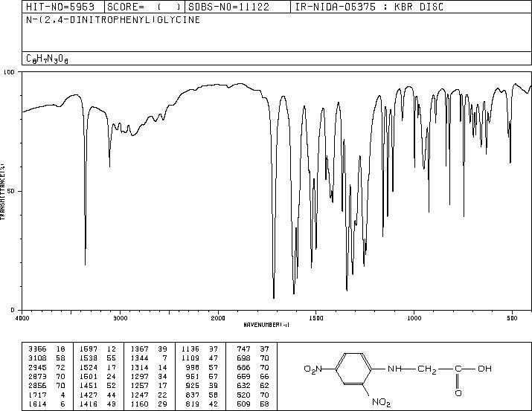Click the 698 wavenumber value
Viewport: 532px width, 411px height.
point(243,358)
